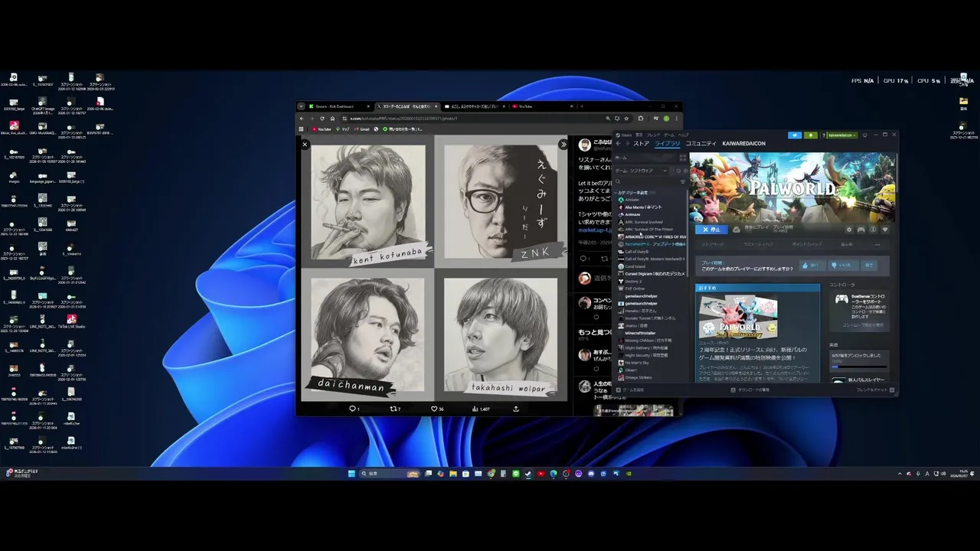Click the browser home icon
Screen dimensions: 980x551
332,119
